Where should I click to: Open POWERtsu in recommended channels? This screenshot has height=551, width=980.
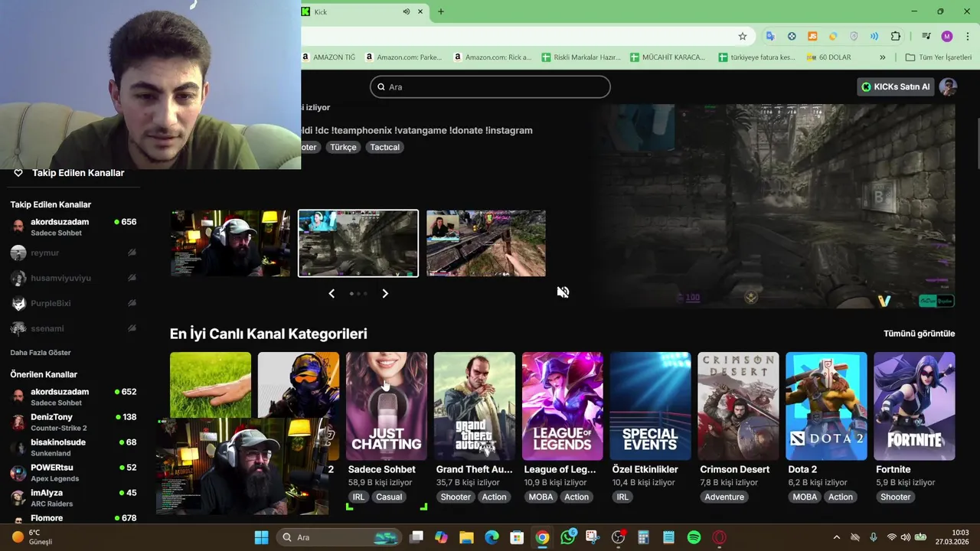(x=74, y=472)
